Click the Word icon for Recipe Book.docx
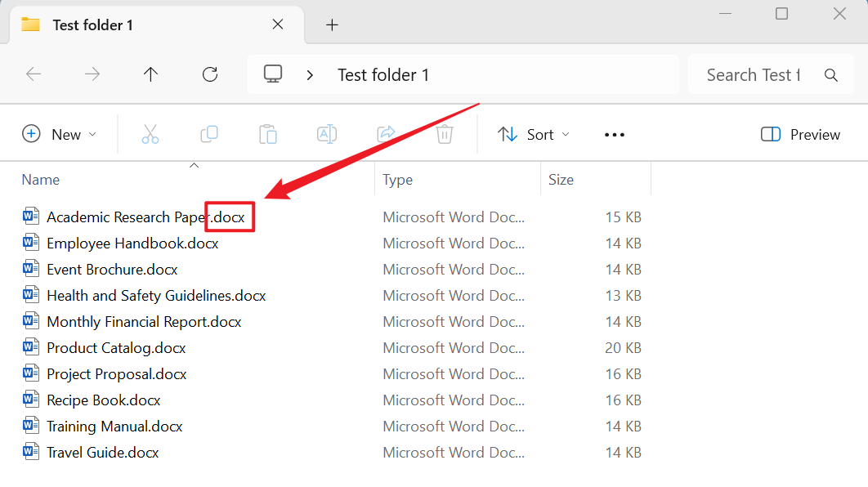Viewport: 868px width, 487px height. pyautogui.click(x=31, y=400)
